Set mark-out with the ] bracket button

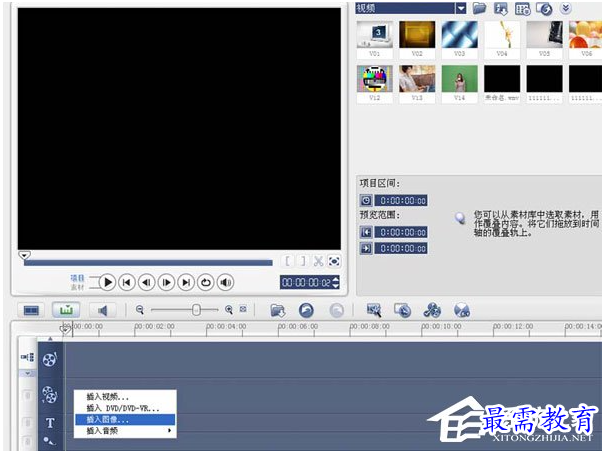tap(303, 261)
